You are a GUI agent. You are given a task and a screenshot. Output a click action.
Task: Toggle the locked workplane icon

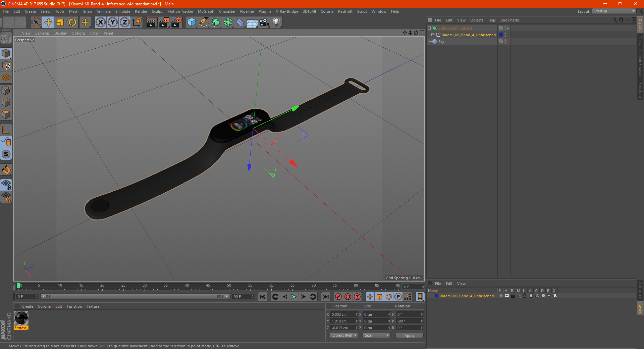(x=6, y=185)
